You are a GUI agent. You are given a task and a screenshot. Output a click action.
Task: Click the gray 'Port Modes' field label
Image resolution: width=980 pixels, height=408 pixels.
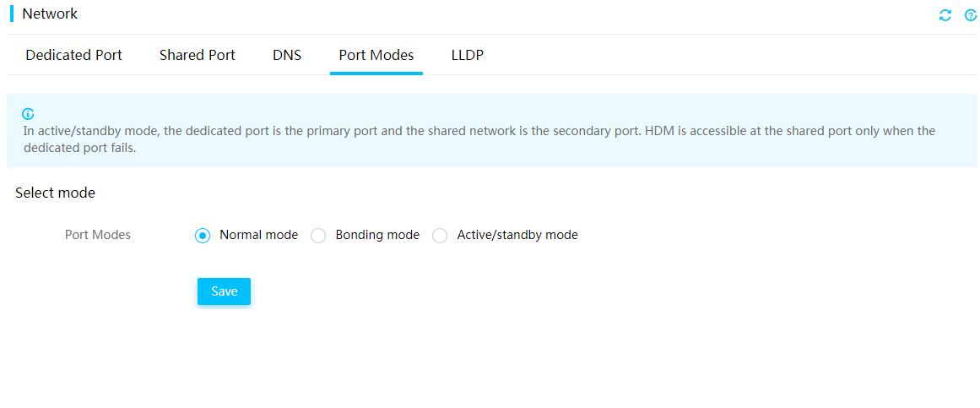[98, 236]
